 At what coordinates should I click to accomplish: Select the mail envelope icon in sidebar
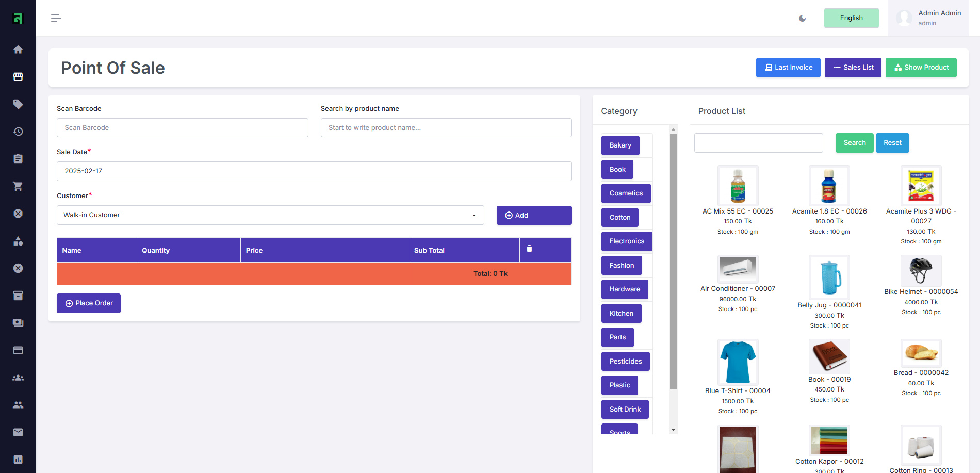18,432
